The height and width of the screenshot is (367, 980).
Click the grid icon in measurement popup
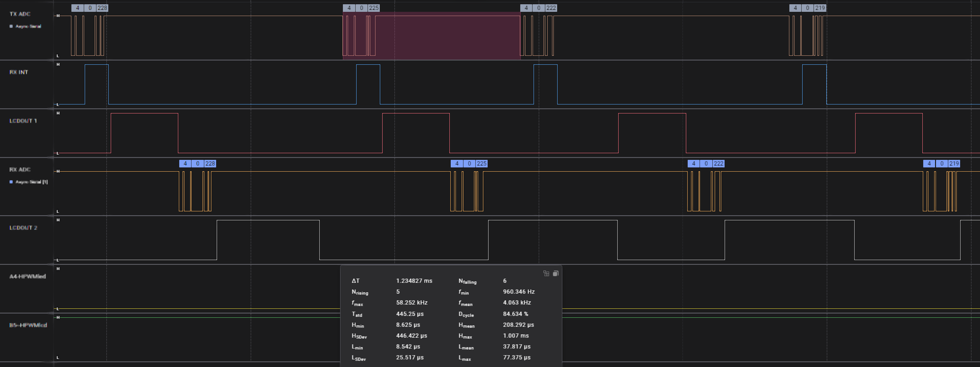(546, 273)
